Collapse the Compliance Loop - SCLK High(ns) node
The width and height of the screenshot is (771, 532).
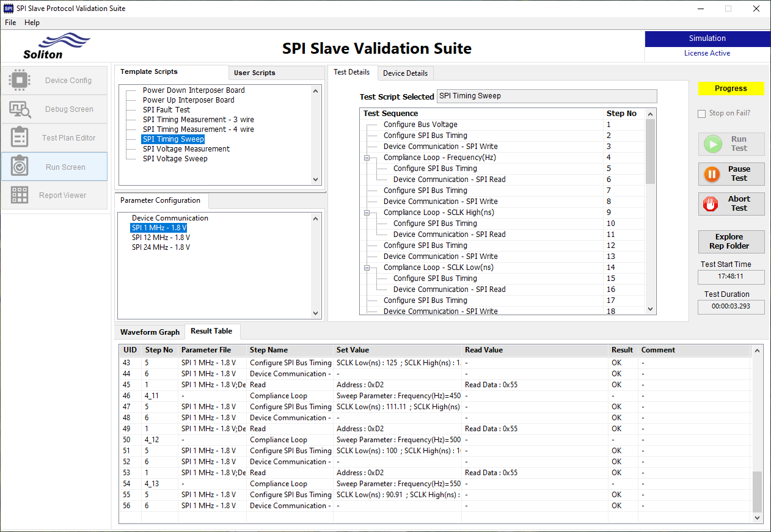(x=366, y=212)
